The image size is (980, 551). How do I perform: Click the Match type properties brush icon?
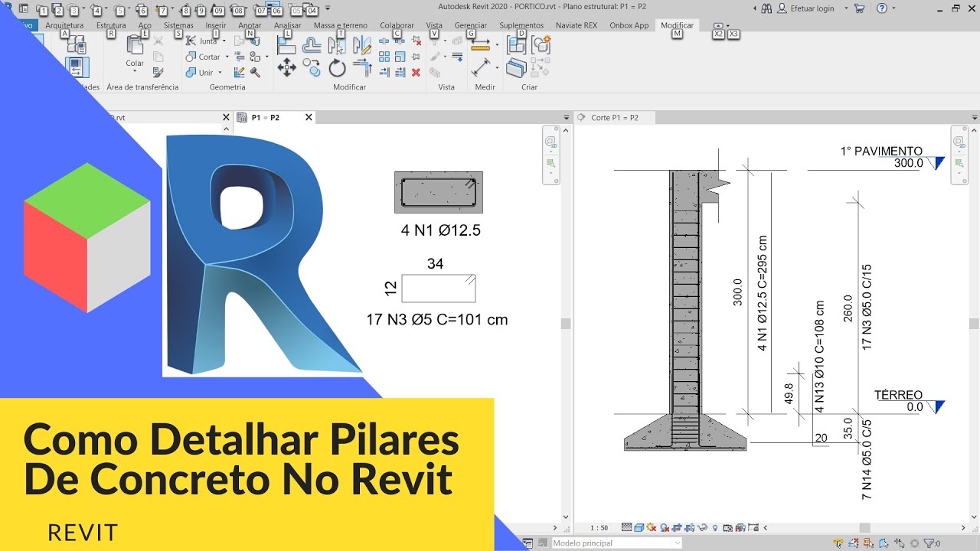pyautogui.click(x=158, y=72)
